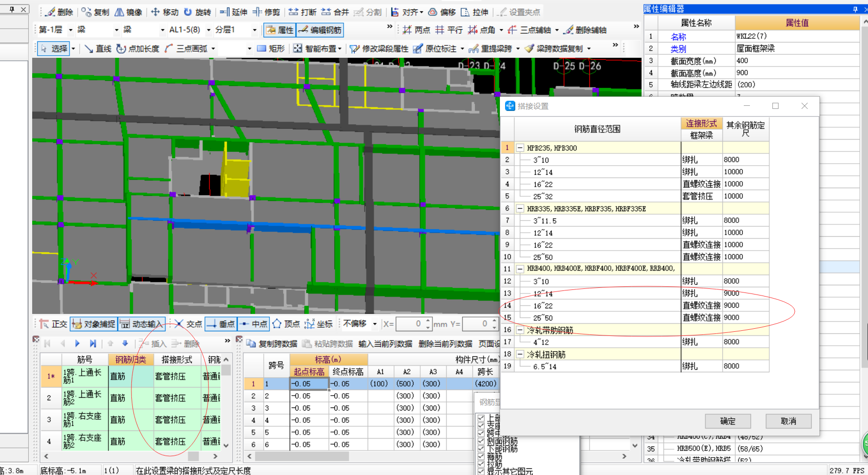
Task: Select the 复制 (Copy) tool
Action: point(96,12)
